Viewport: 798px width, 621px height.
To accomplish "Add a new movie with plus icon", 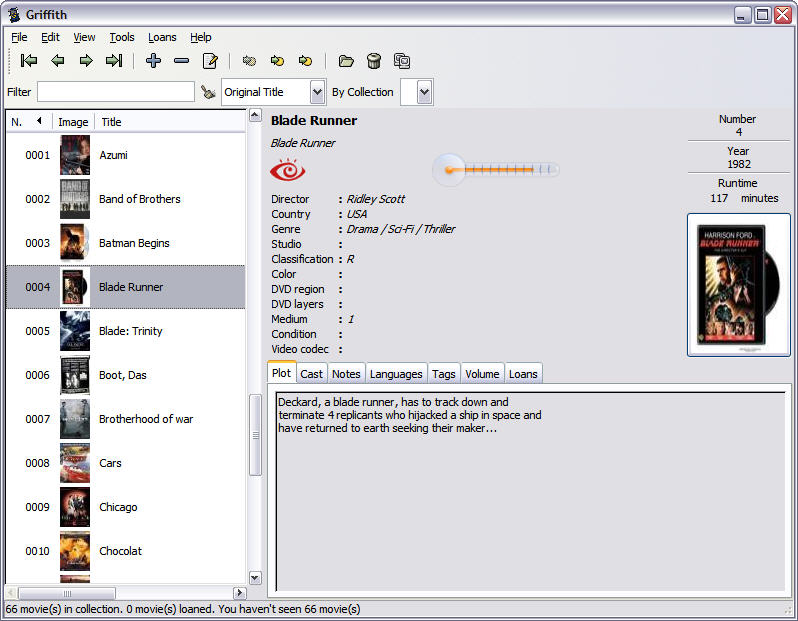I will (153, 61).
